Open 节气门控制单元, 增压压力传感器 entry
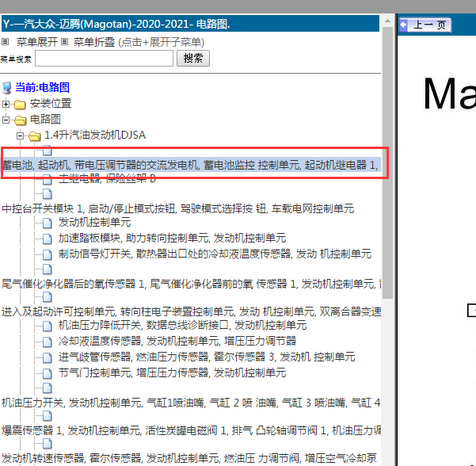Screen dimensions: 476x466 (x=172, y=372)
